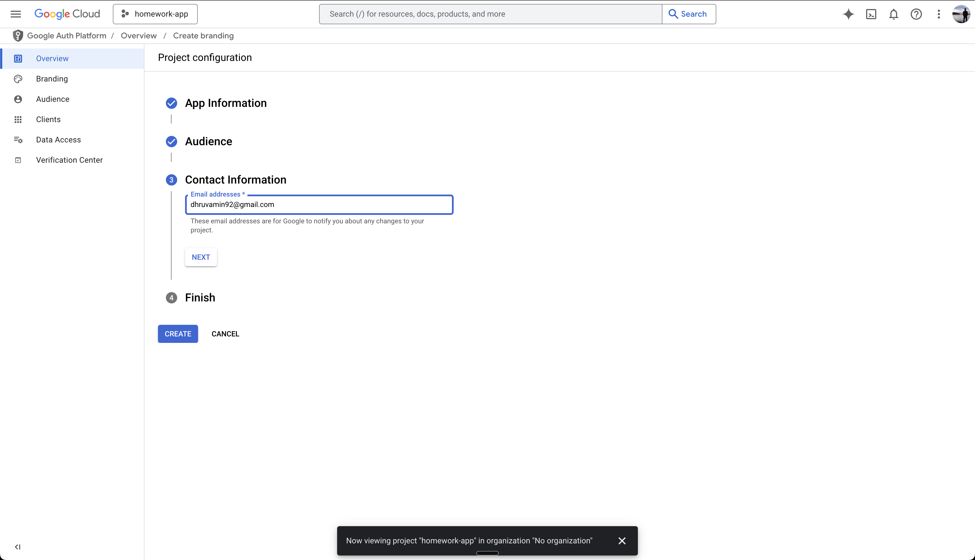Expand the Finish step
Screen dimensions: 975x560
[200, 298]
